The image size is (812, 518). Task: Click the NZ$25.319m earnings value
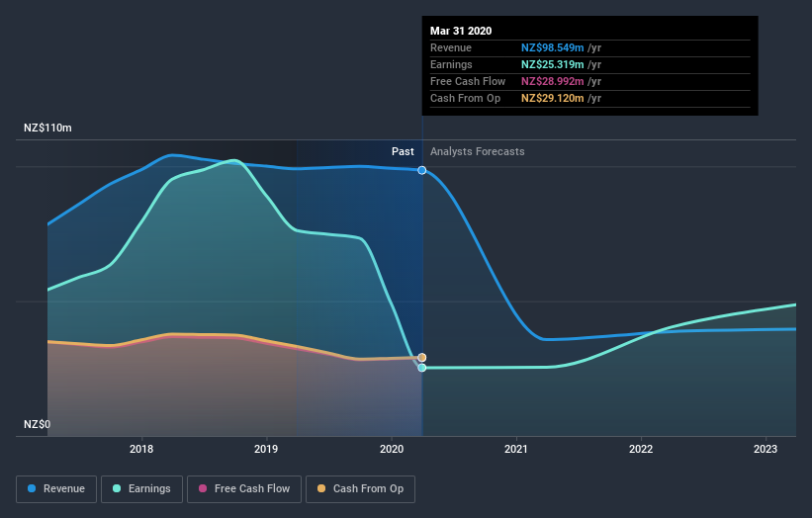tap(553, 64)
